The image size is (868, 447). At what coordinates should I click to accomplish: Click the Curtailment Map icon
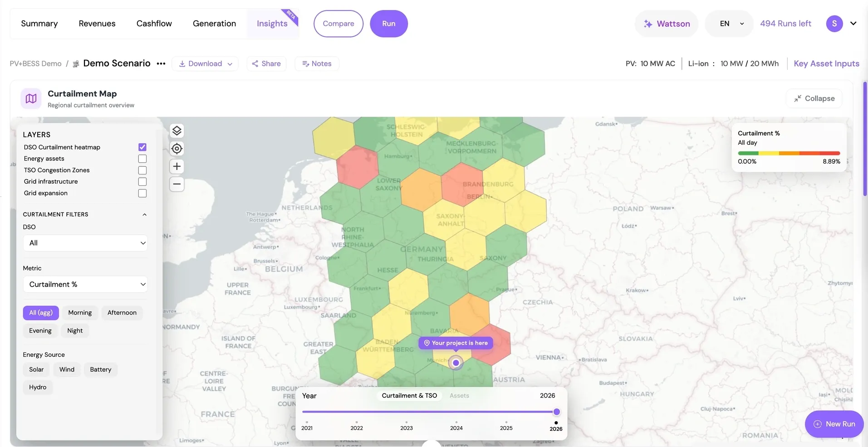[x=31, y=98]
